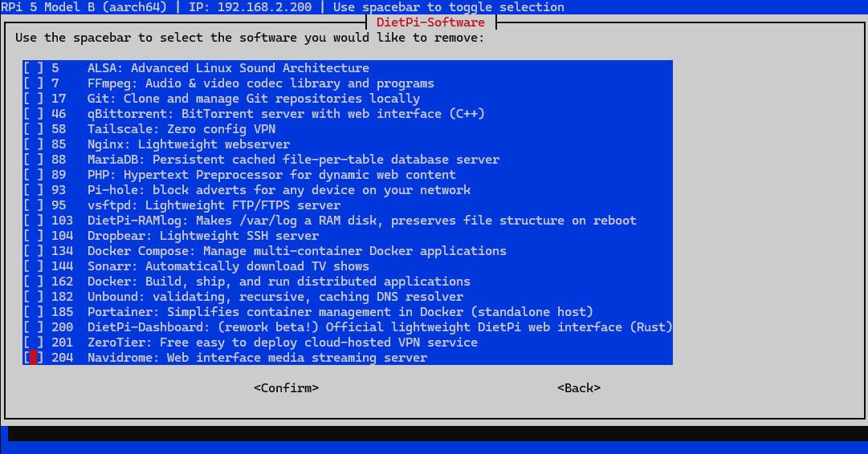Select 'PHP: Hypertext Preprocessor' description

pos(271,175)
